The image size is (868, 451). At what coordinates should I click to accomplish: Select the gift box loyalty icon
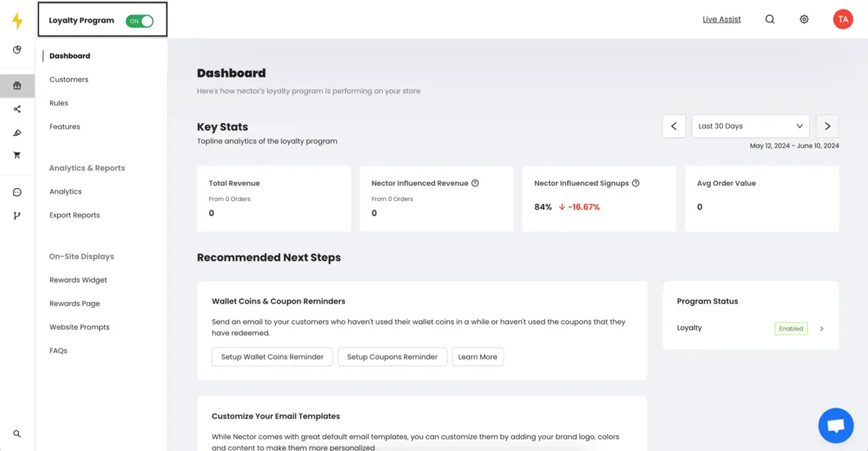(17, 85)
